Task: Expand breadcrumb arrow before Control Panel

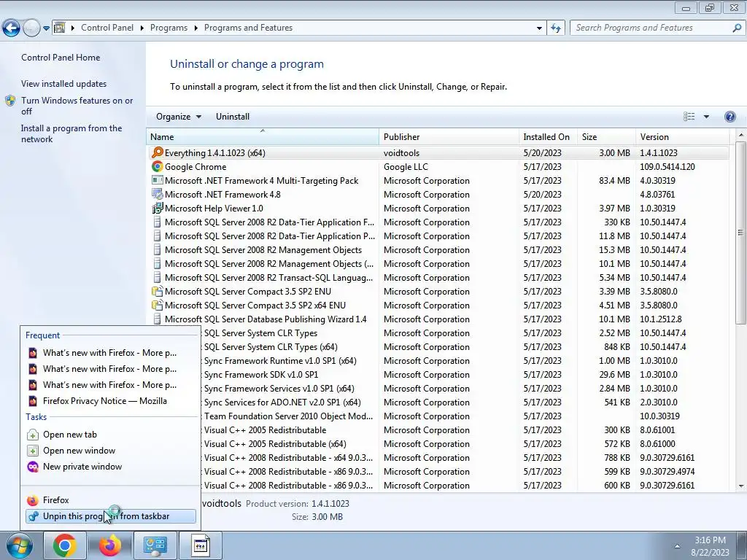Action: pyautogui.click(x=73, y=28)
